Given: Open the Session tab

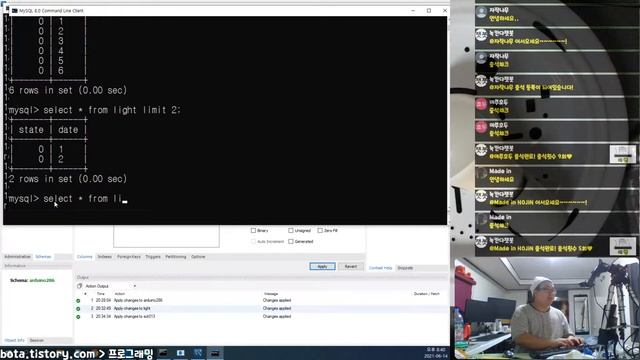Looking at the screenshot, I should point(37,340).
